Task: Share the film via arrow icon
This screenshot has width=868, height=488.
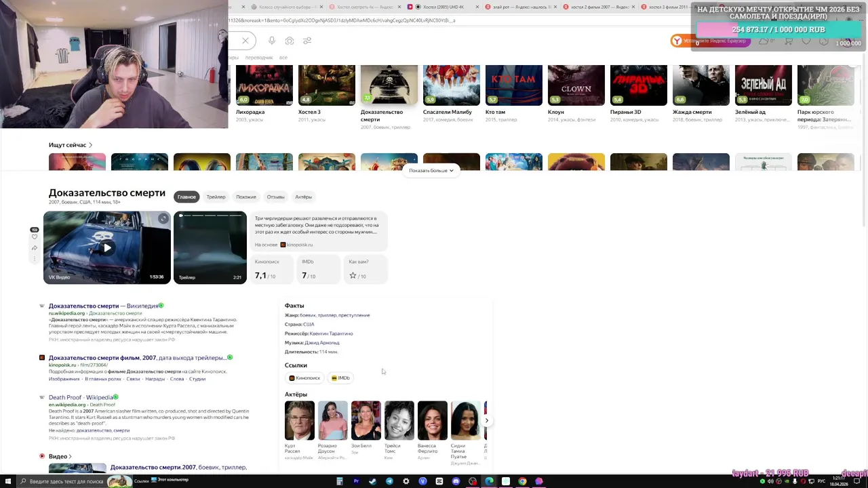Action: tap(35, 248)
